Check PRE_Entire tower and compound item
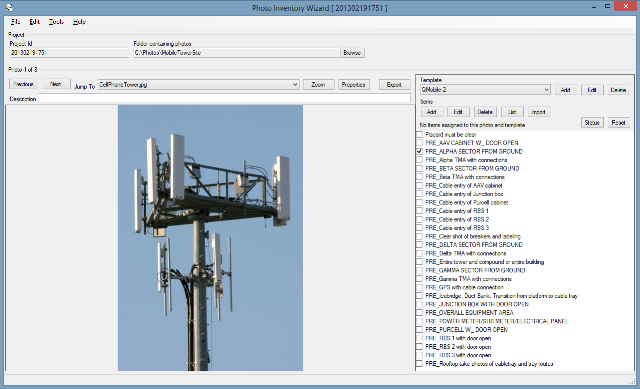The image size is (640, 389). (x=420, y=262)
